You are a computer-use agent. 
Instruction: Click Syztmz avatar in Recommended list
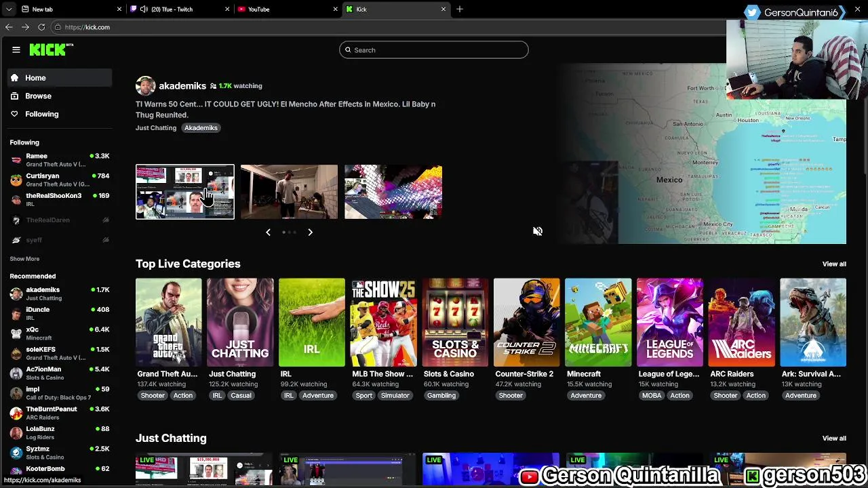point(16,453)
